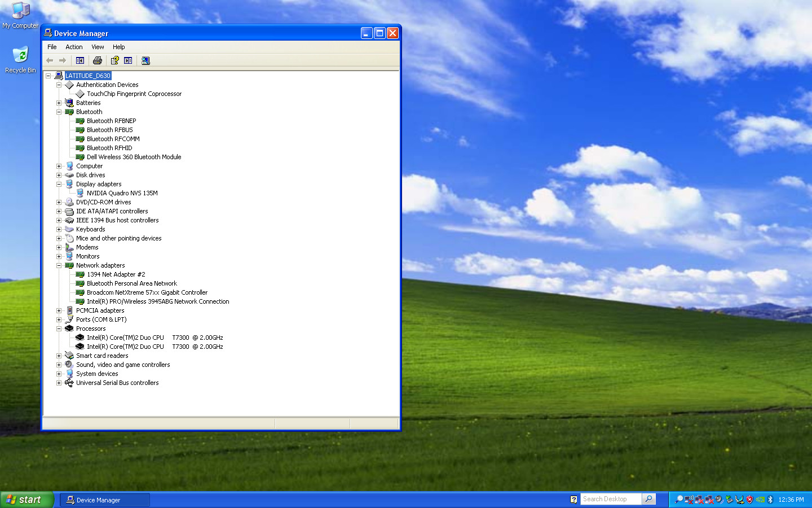Collapse the Bluetooth category
The image size is (812, 508).
pyautogui.click(x=59, y=112)
